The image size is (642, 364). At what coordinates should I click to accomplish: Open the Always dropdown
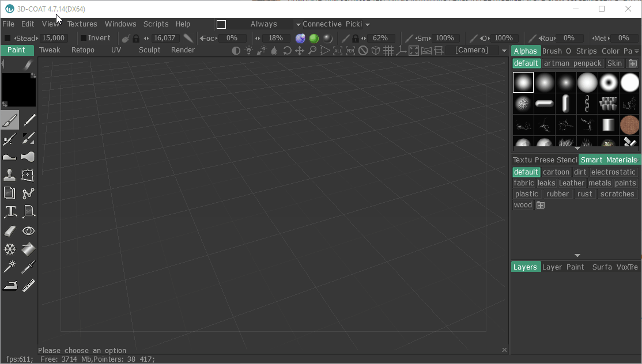(299, 25)
